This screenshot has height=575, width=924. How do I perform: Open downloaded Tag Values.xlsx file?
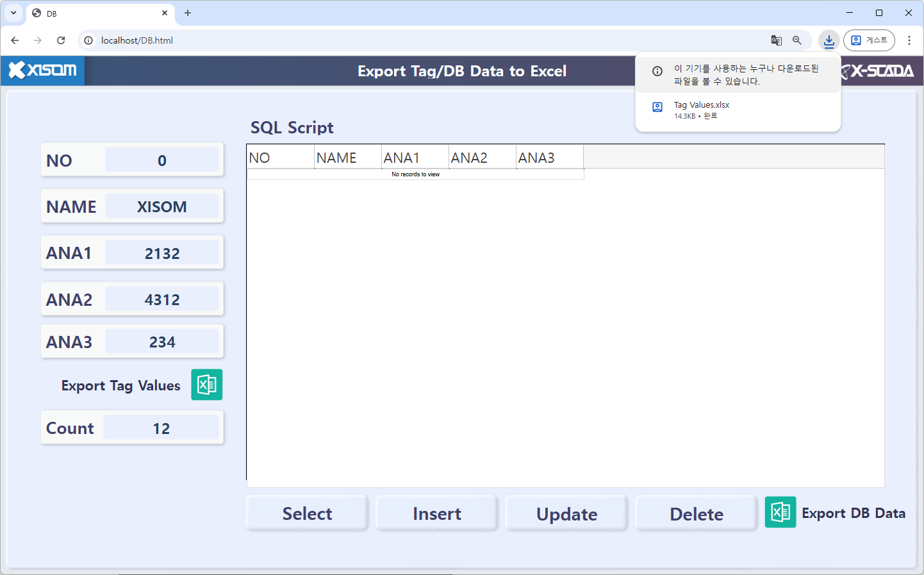pyautogui.click(x=702, y=110)
